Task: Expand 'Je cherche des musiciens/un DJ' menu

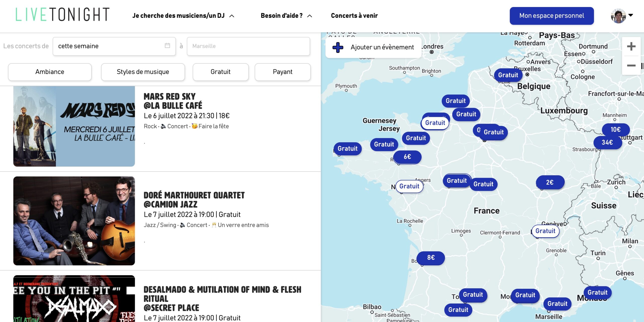Action: click(183, 16)
